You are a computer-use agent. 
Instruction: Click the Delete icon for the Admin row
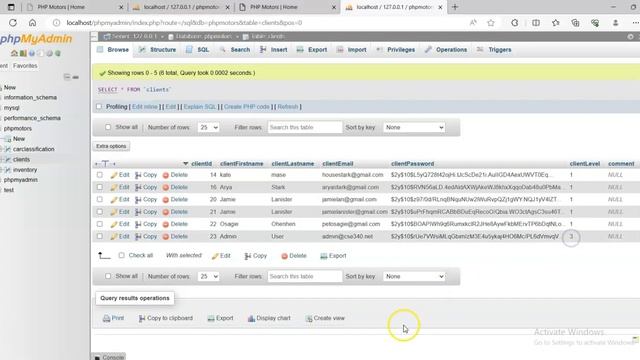(x=166, y=236)
